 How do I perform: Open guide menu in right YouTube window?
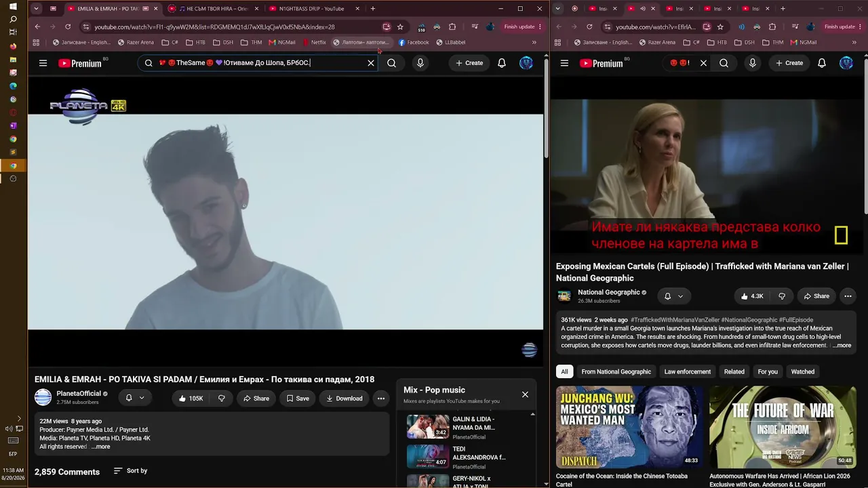pyautogui.click(x=564, y=63)
